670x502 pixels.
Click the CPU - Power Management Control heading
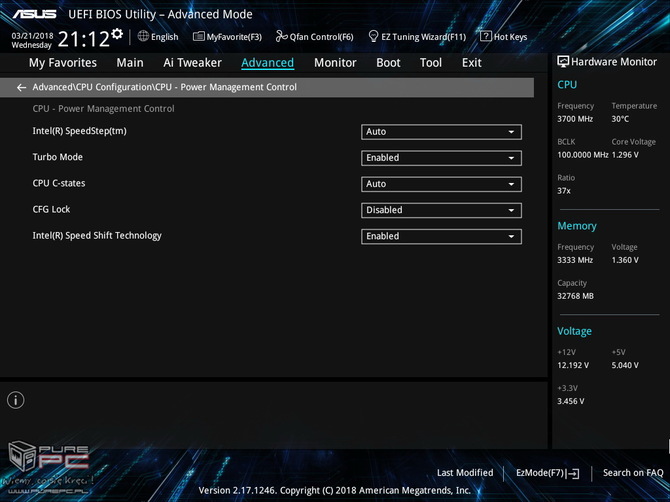coord(103,109)
